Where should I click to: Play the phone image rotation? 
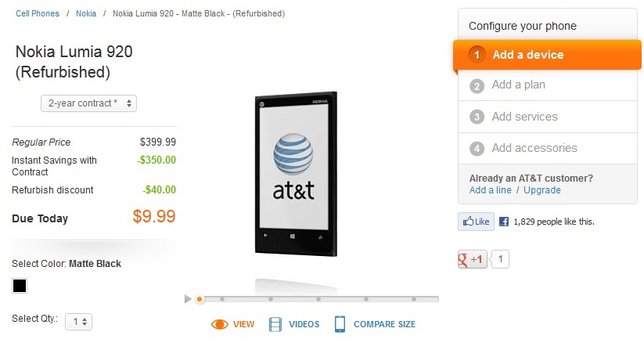pos(188,299)
